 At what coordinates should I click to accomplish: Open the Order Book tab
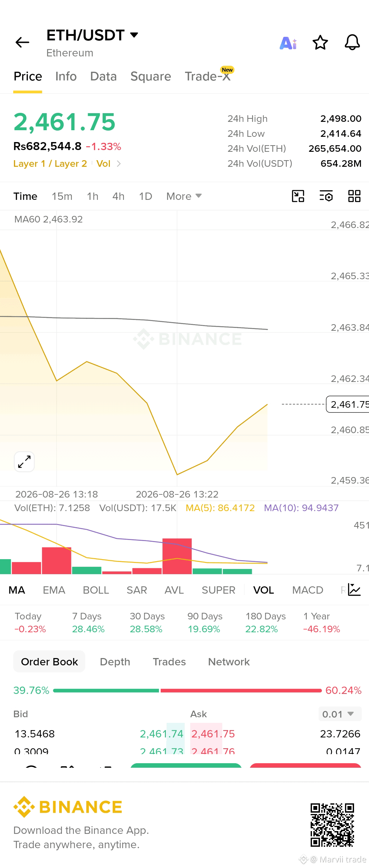[x=49, y=662]
